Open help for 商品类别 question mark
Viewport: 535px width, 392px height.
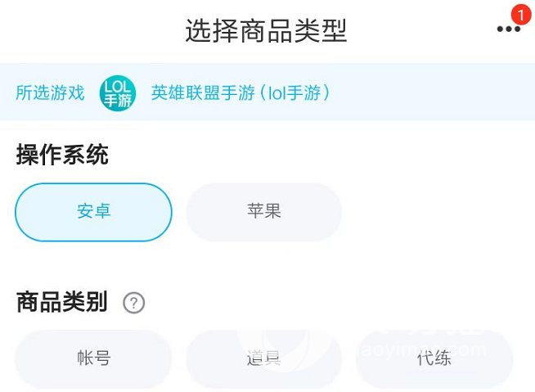133,303
